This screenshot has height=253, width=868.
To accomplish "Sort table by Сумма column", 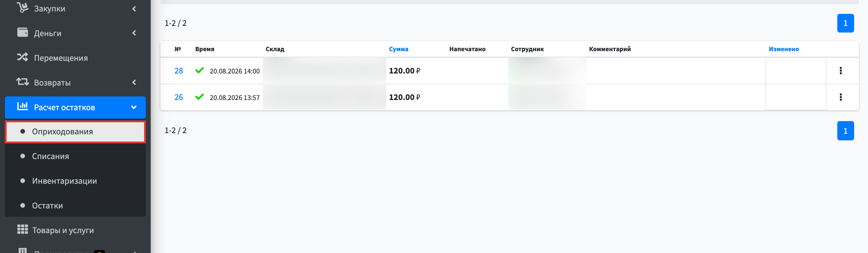I will point(398,49).
